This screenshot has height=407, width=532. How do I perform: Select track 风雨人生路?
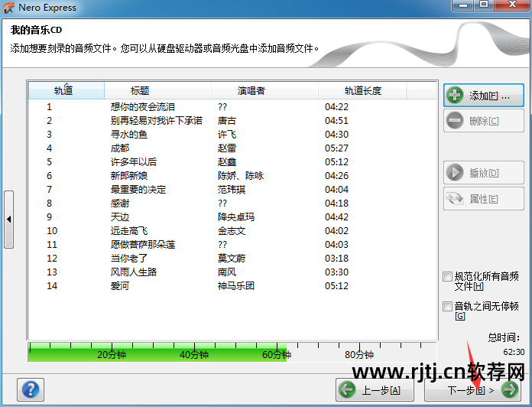(134, 272)
